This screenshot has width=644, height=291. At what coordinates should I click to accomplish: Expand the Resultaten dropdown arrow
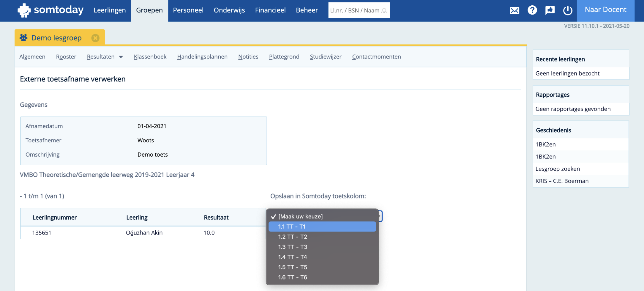coord(121,57)
